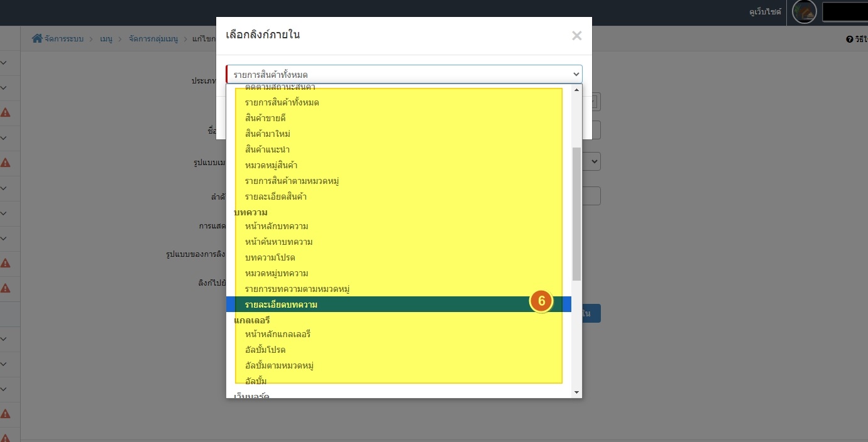Click the dropdown list scrollbar down arrow
The width and height of the screenshot is (868, 442).
coord(577,392)
